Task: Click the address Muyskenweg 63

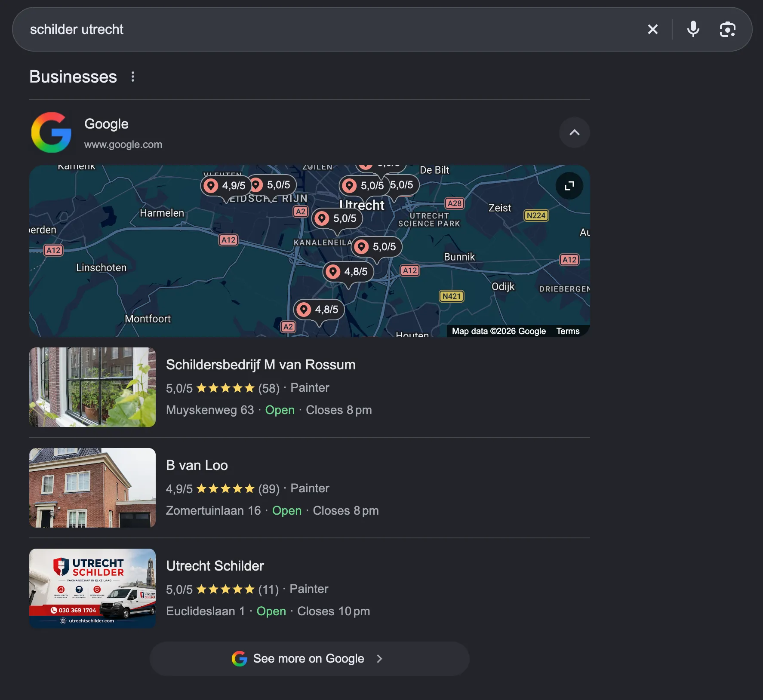Action: click(x=210, y=410)
